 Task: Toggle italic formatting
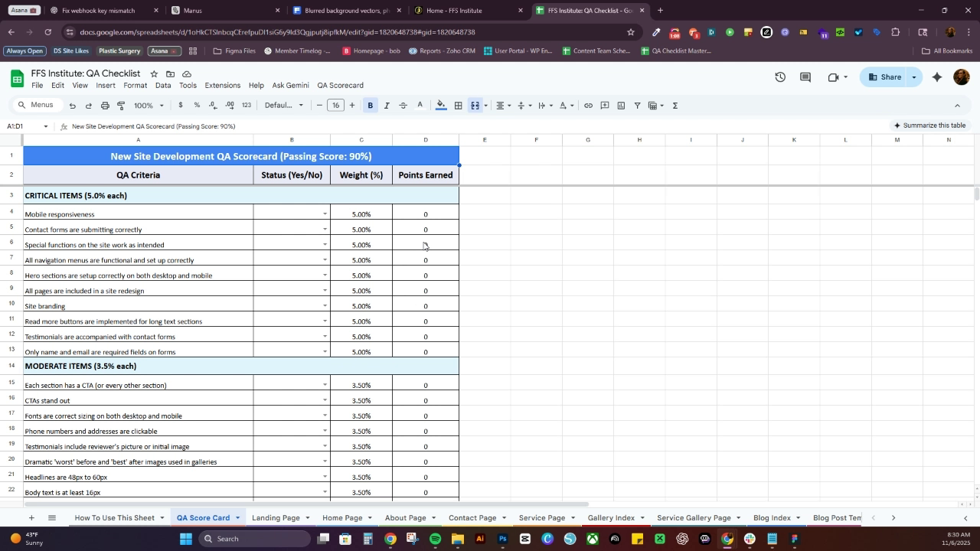point(387,106)
